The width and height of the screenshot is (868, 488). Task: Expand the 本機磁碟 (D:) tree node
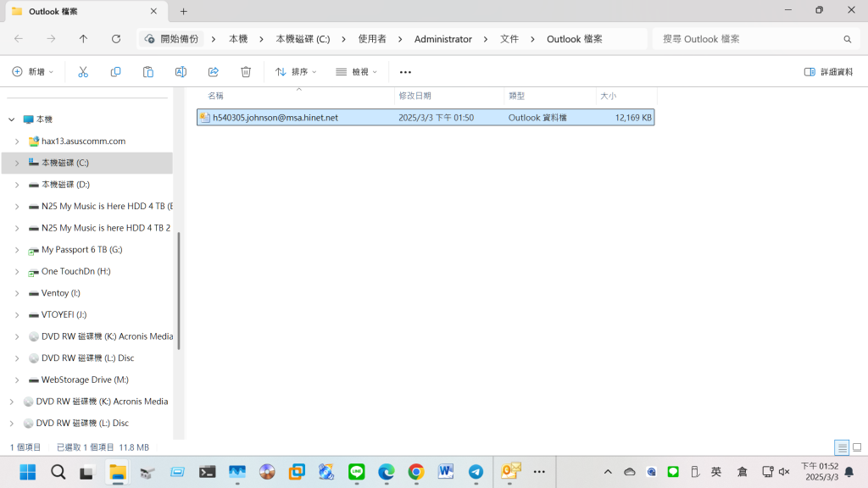17,185
